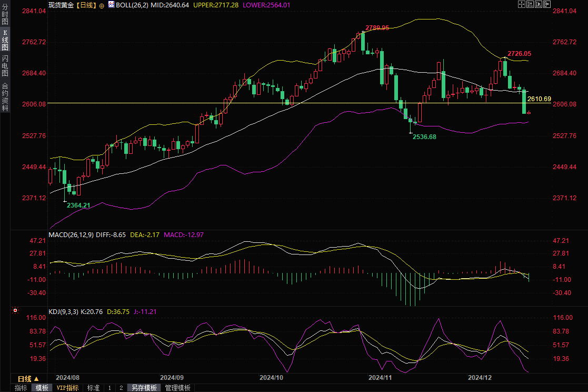Click the expand-panel arrow icon at top right
588x392 pixels.
547,4
